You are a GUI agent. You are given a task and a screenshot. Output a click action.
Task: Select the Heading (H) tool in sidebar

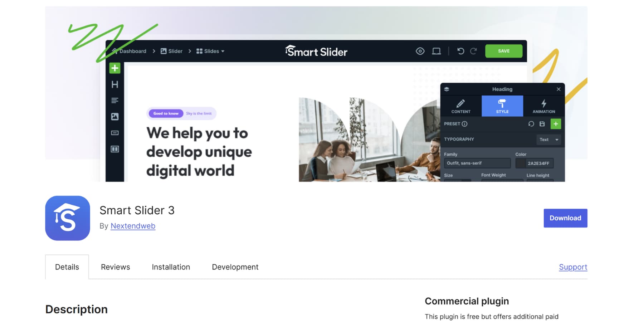[x=114, y=84]
